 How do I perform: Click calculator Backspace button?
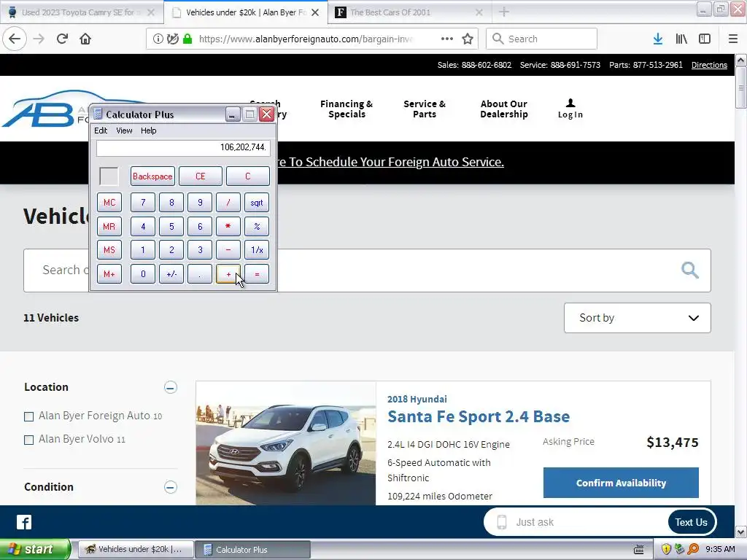[x=152, y=176]
